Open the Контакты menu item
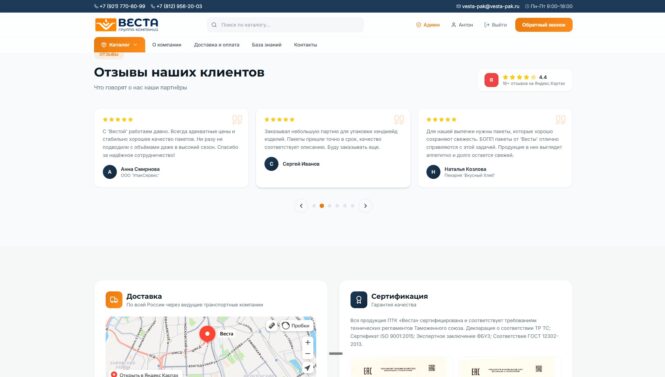Image resolution: width=665 pixels, height=377 pixels. [x=305, y=45]
